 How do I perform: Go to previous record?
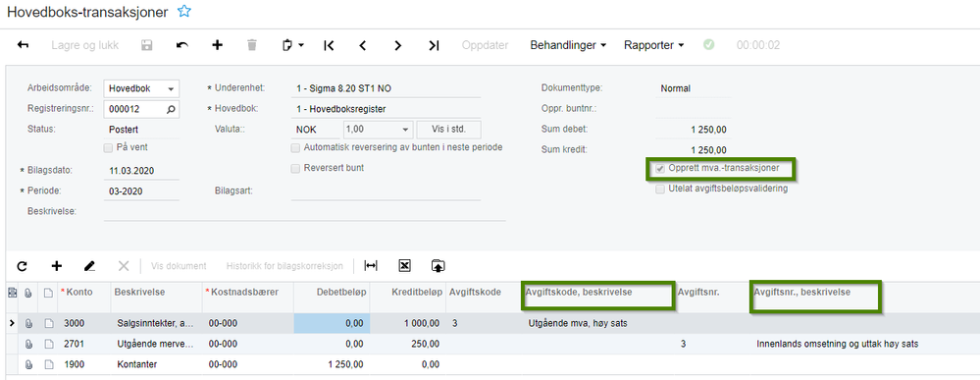363,45
